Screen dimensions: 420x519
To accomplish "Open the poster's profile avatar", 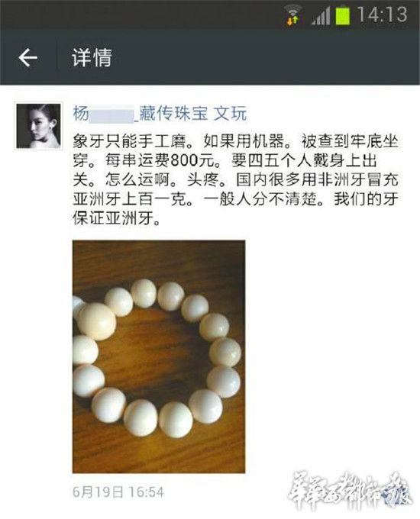I will [x=38, y=126].
